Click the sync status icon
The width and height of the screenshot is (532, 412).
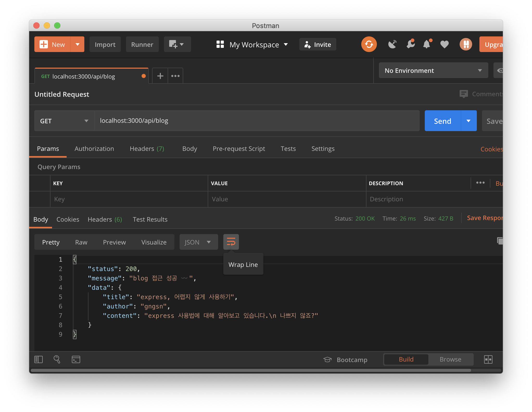[x=369, y=44]
